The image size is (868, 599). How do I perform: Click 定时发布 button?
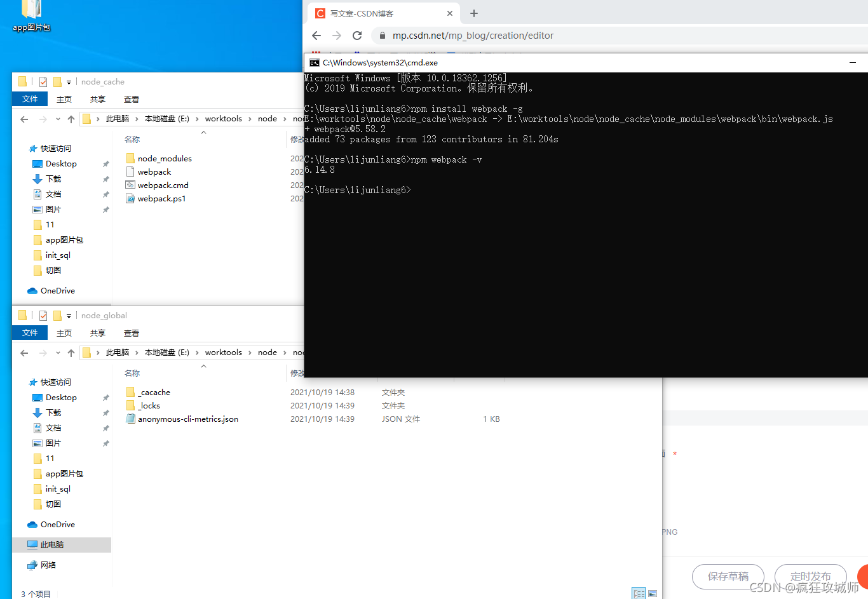(x=811, y=577)
